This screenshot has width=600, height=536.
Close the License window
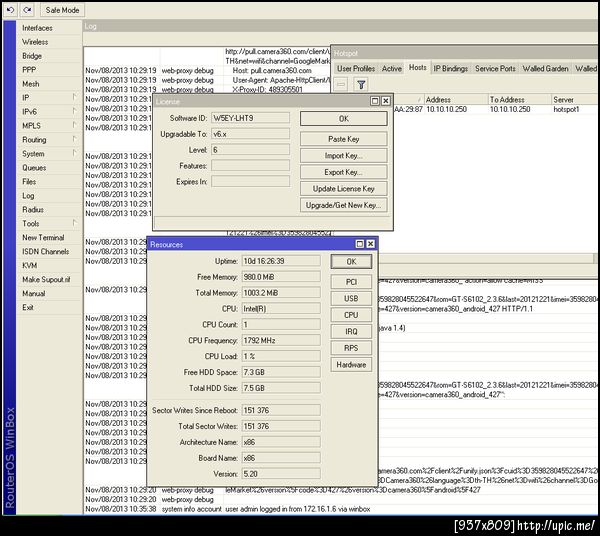click(386, 101)
